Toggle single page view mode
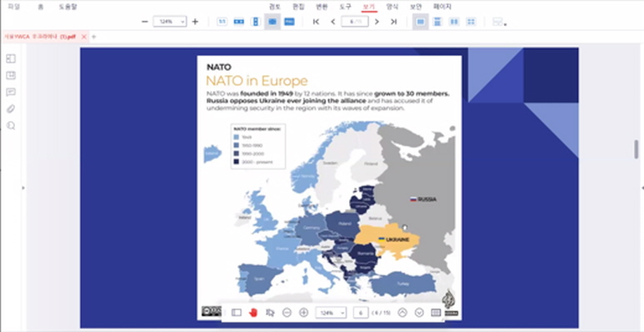644x332 pixels. [x=420, y=22]
